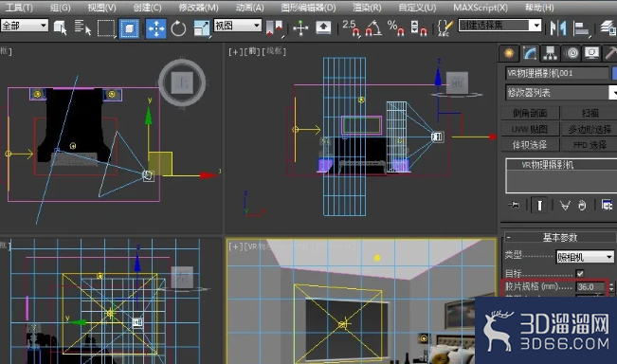617x364 pixels.
Task: Switch to the Hierarchy panel tab
Action: tap(550, 53)
